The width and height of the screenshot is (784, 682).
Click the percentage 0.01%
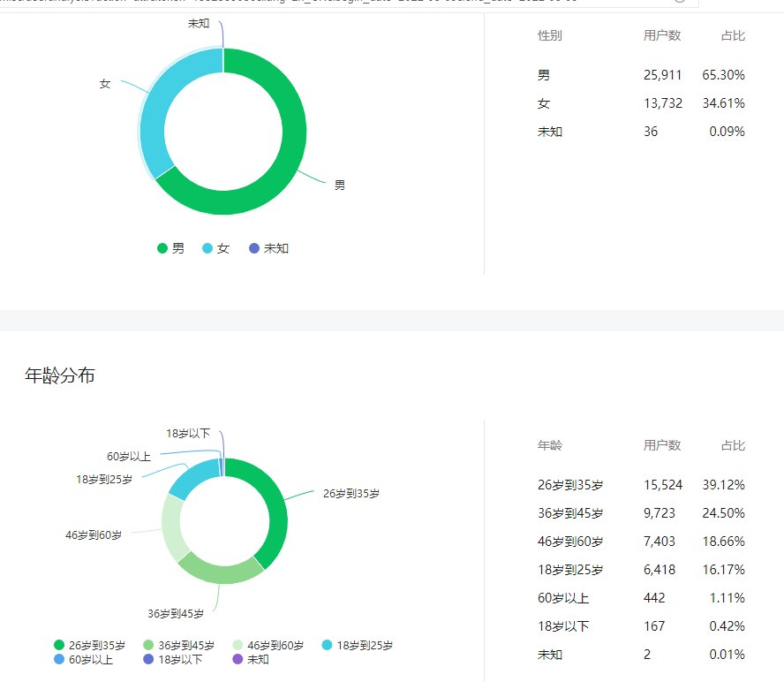coord(727,655)
